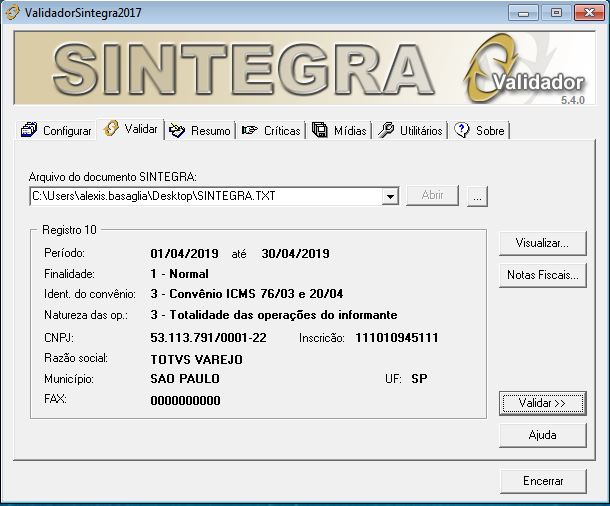
Task: Click the Encerrar button
Action: click(543, 481)
